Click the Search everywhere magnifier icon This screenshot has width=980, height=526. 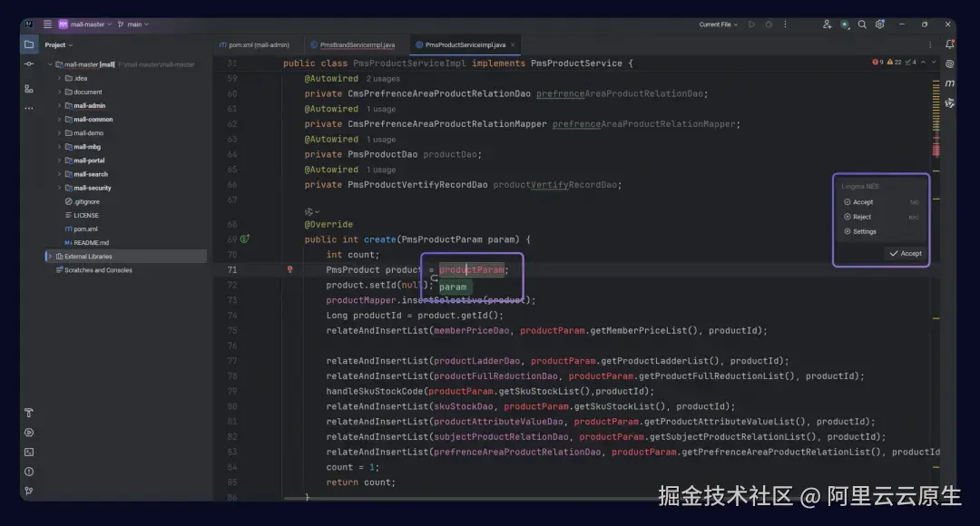click(862, 24)
